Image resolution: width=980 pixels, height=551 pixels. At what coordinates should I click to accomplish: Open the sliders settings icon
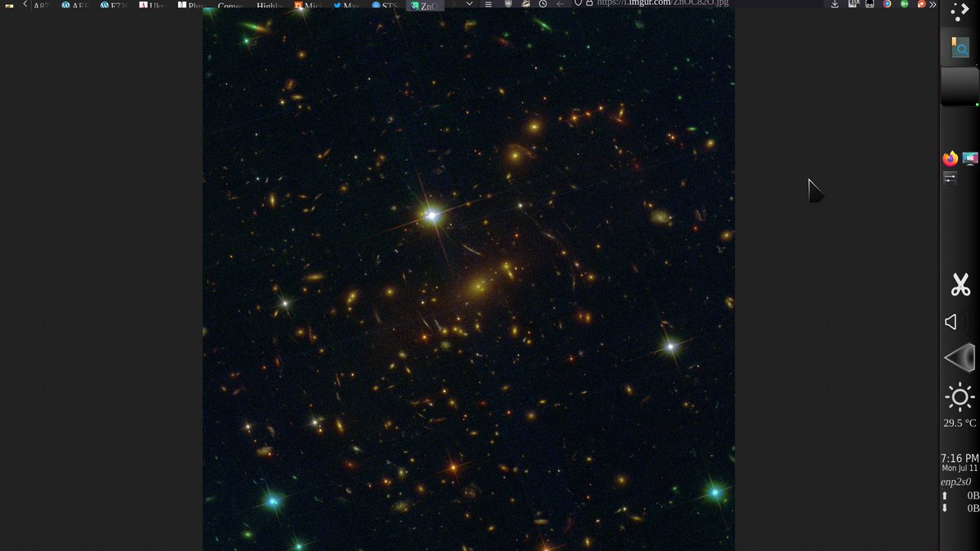click(x=950, y=178)
